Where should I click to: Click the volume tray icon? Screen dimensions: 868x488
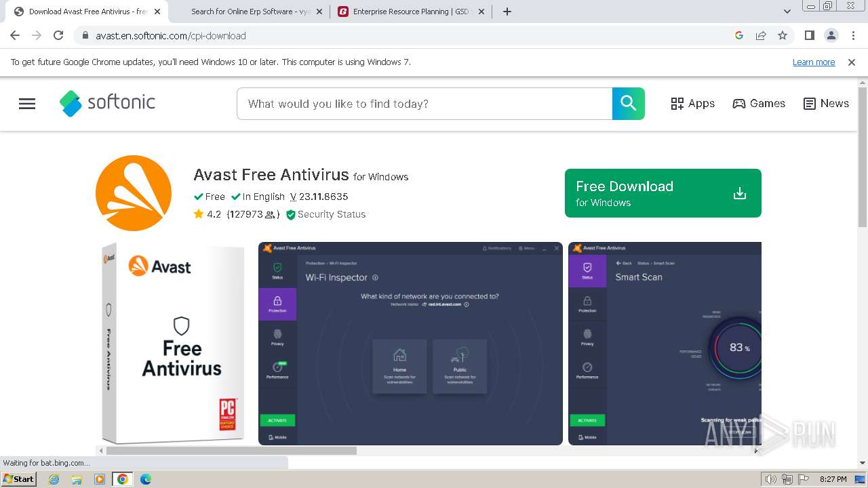[x=771, y=479]
